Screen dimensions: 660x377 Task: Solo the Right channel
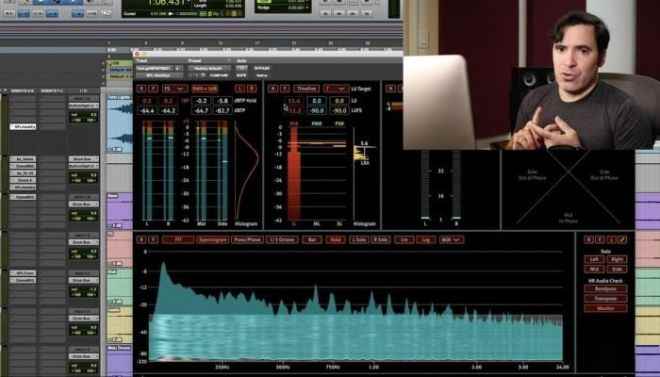coord(617,260)
